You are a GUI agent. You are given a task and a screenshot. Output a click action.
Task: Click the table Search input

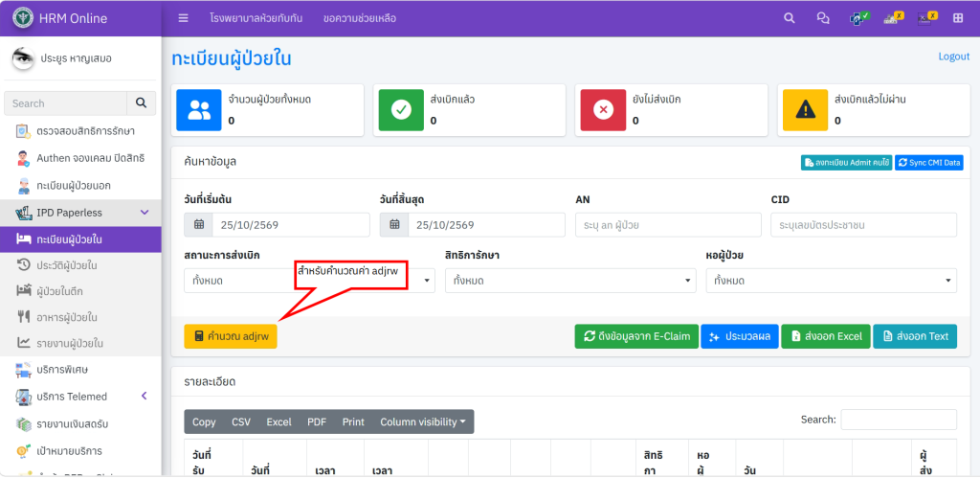pyautogui.click(x=899, y=420)
